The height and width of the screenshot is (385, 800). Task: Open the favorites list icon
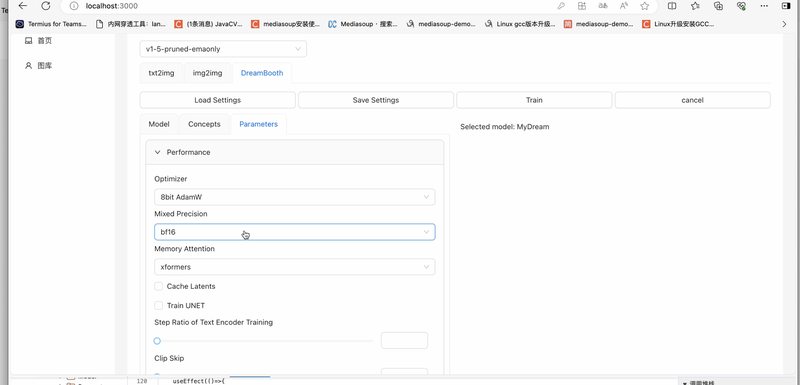[695, 6]
